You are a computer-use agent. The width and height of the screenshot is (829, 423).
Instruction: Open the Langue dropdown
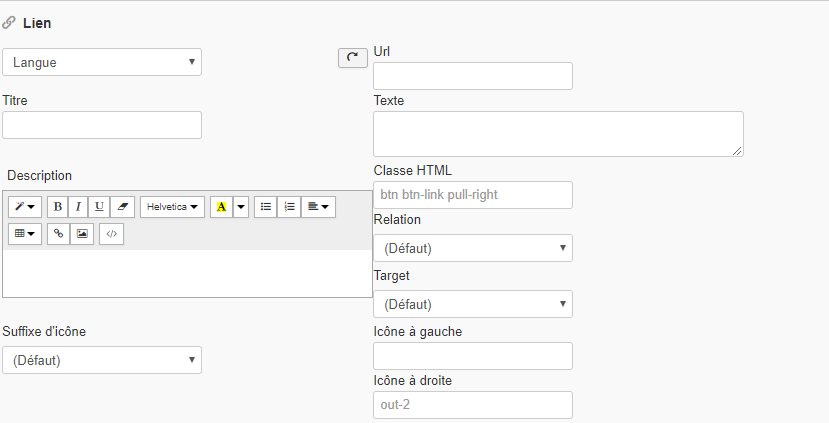(102, 62)
